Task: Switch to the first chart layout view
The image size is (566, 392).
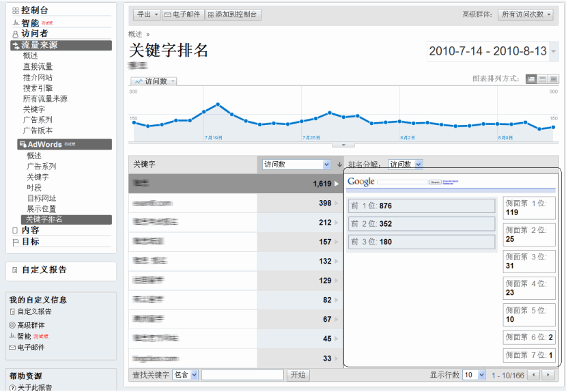Action: [x=531, y=79]
